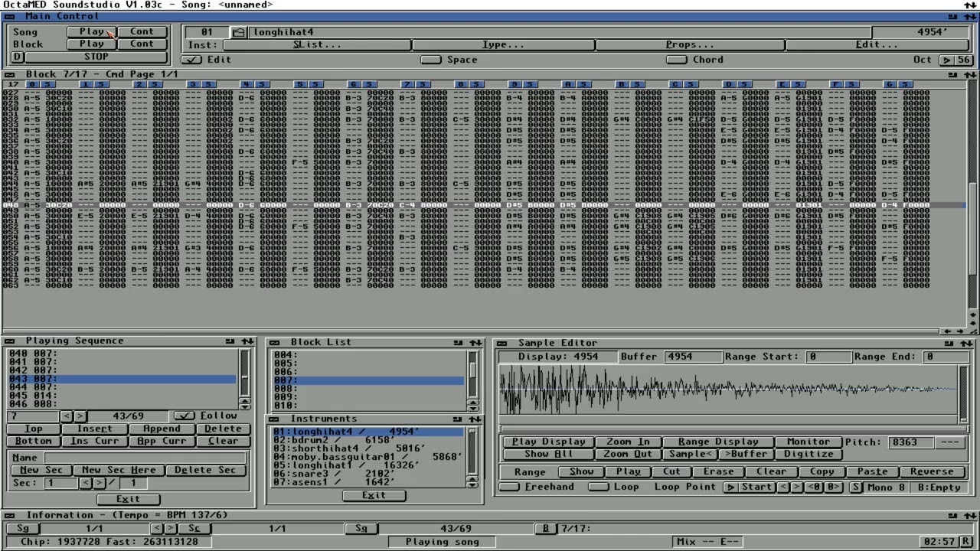The height and width of the screenshot is (551, 980).
Task: Click the B button in Information bar
Action: tap(546, 529)
